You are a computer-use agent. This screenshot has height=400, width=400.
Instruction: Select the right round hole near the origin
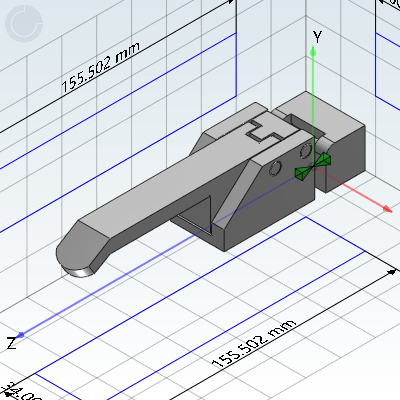tap(305, 151)
